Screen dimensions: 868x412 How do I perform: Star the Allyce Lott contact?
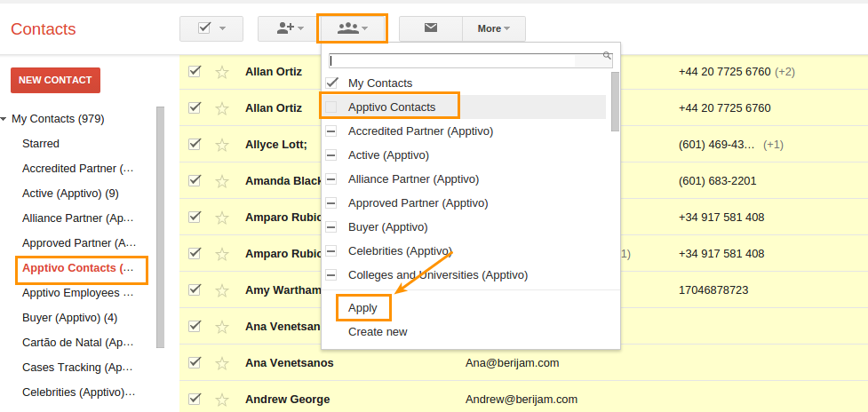(x=222, y=145)
